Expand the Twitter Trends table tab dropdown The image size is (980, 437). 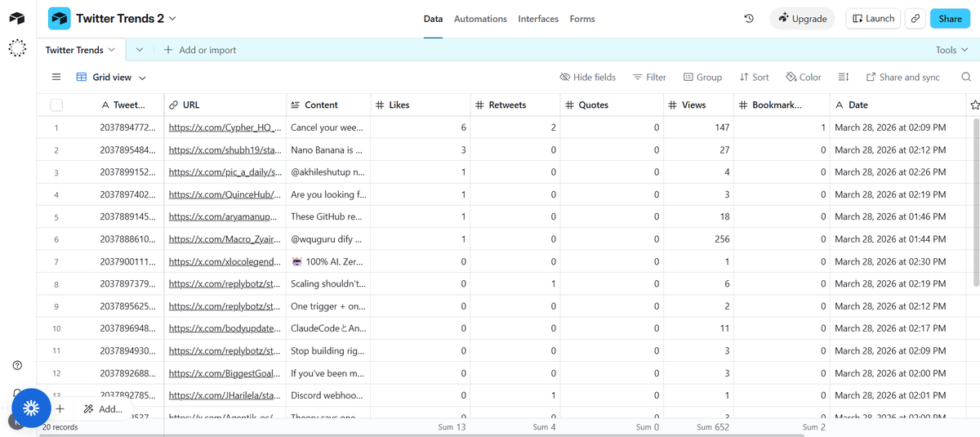tap(111, 50)
